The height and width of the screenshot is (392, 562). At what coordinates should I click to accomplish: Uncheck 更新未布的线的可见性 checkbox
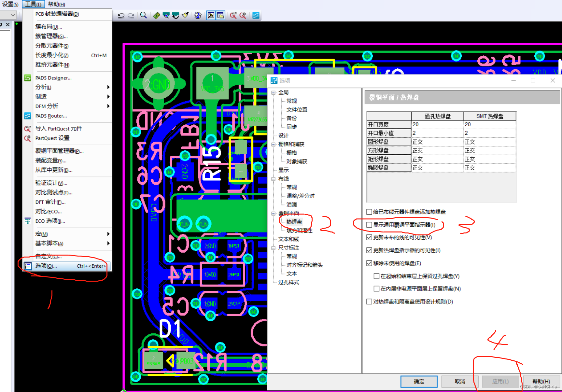[x=369, y=237]
